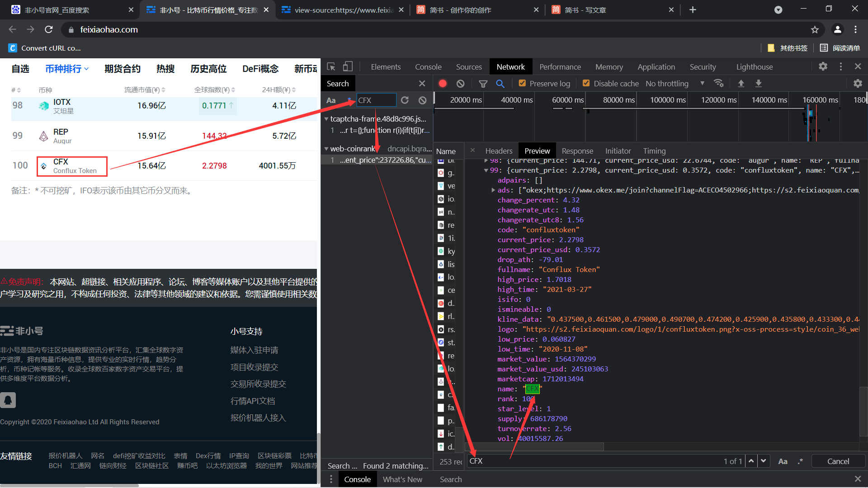The width and height of the screenshot is (868, 488).
Task: Click 行情API文档 footer link
Action: (253, 401)
